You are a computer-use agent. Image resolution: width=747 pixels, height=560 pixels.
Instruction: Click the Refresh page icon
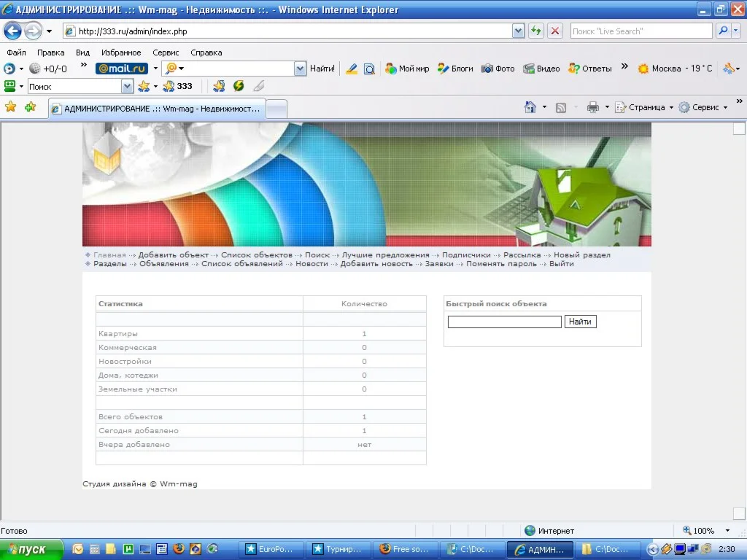[536, 31]
